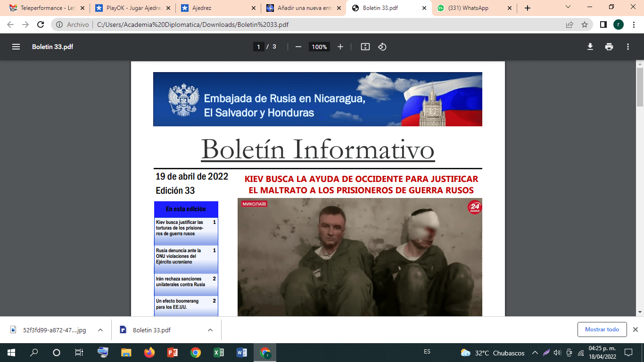This screenshot has width=644, height=362.
Task: Click 'Un efecto boomerang para los EE.UU.' entry
Action: tap(186, 305)
